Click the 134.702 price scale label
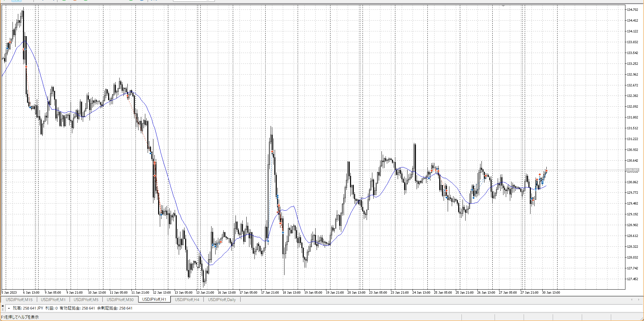This screenshot has height=321, width=644. pos(632,10)
